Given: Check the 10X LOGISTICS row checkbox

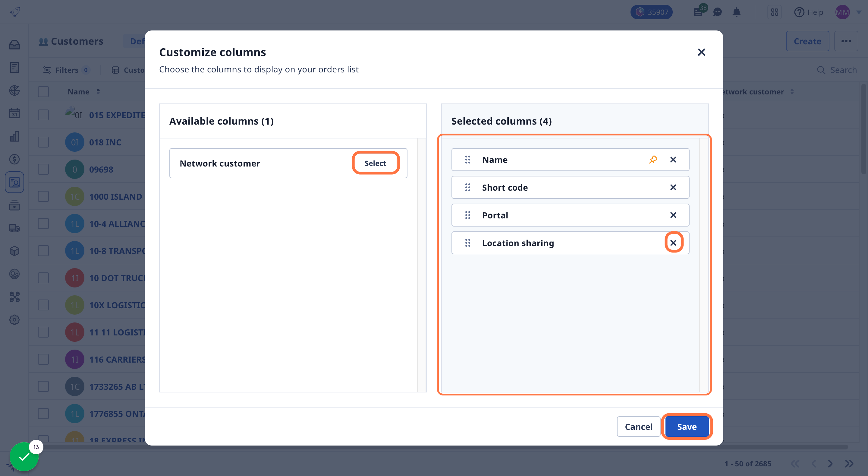Looking at the screenshot, I should tap(43, 305).
